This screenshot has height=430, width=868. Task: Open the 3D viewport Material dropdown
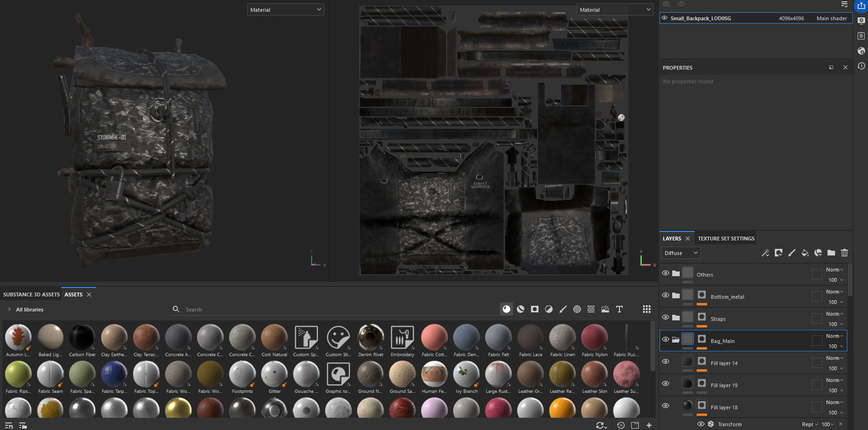click(286, 9)
